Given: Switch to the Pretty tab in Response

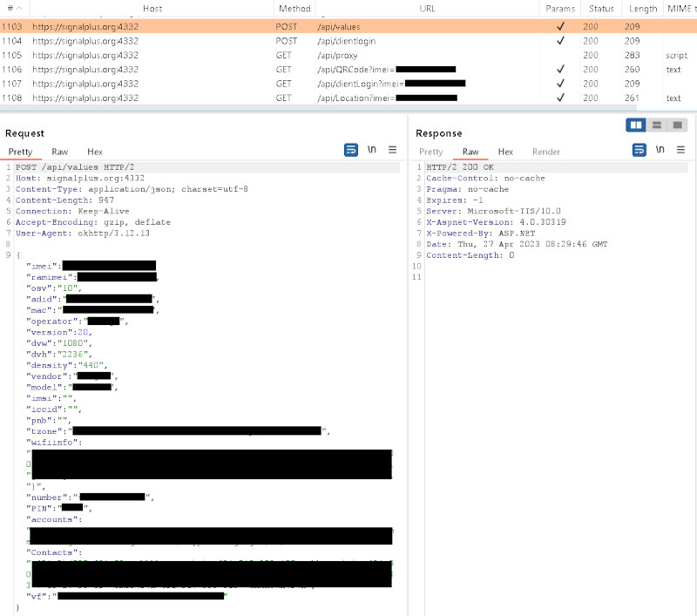Looking at the screenshot, I should (x=431, y=152).
